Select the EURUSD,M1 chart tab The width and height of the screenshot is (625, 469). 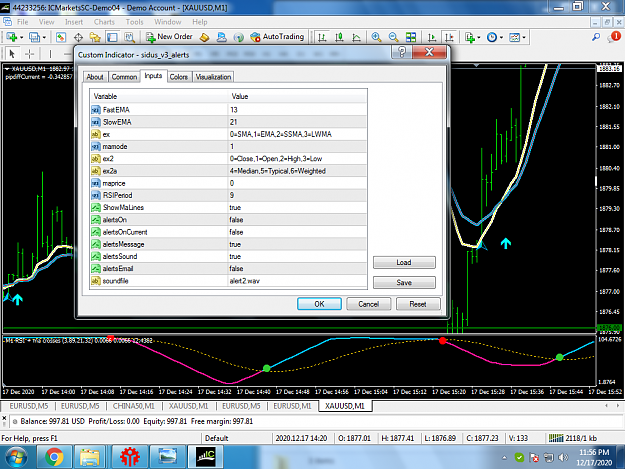tap(292, 406)
